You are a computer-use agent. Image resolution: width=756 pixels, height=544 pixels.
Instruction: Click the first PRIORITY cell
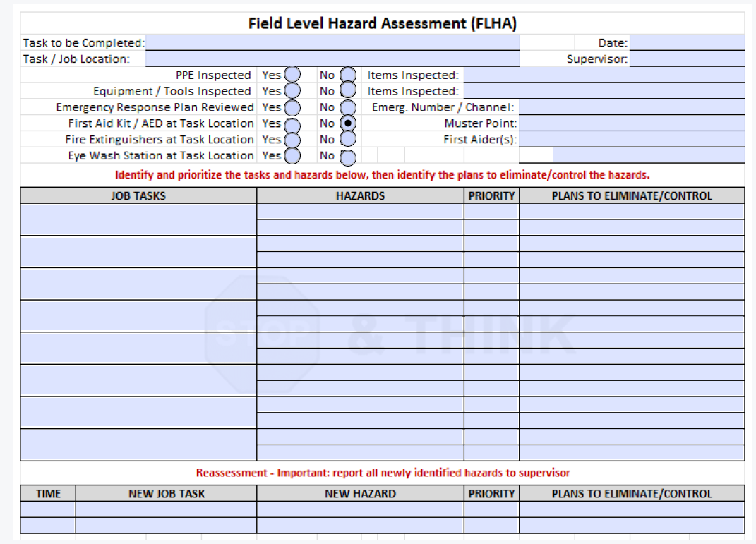pyautogui.click(x=492, y=211)
